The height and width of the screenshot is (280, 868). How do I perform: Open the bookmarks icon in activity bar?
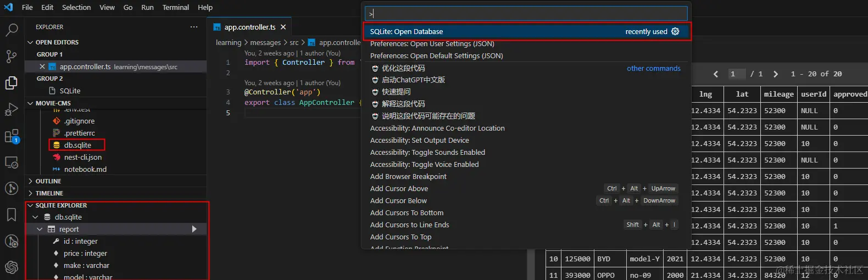(12, 215)
